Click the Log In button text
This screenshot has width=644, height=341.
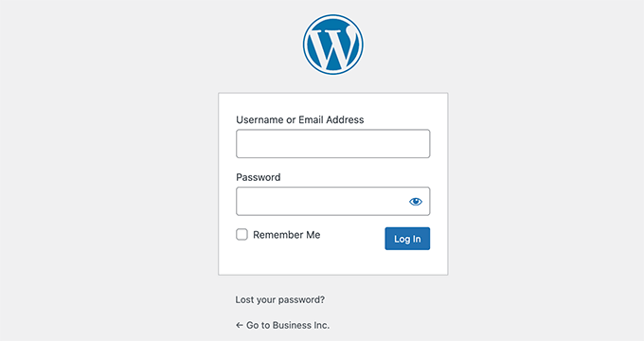tap(407, 239)
